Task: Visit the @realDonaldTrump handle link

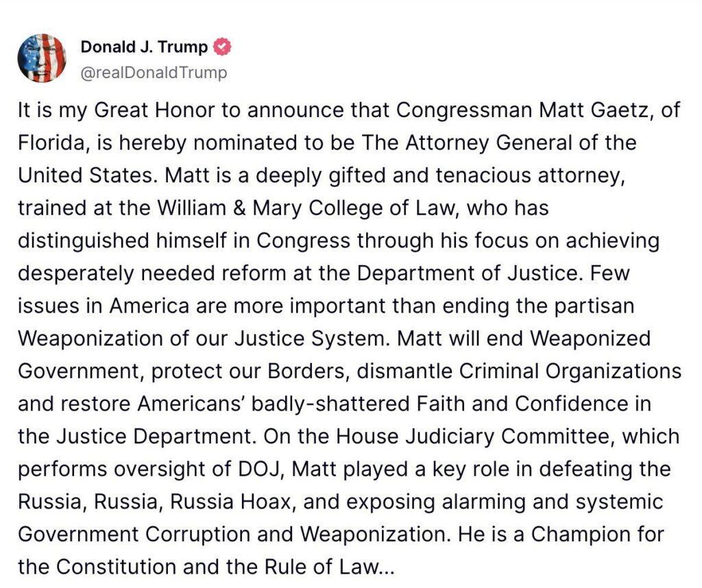Action: point(154,72)
